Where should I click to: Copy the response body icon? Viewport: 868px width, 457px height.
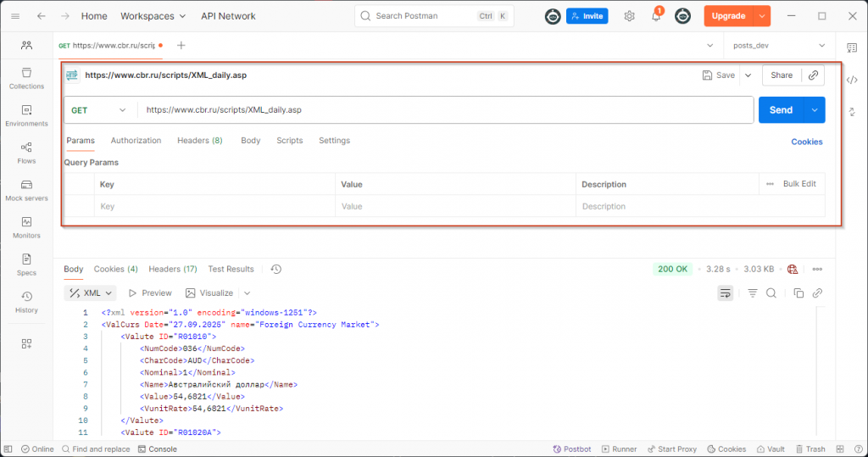(798, 293)
